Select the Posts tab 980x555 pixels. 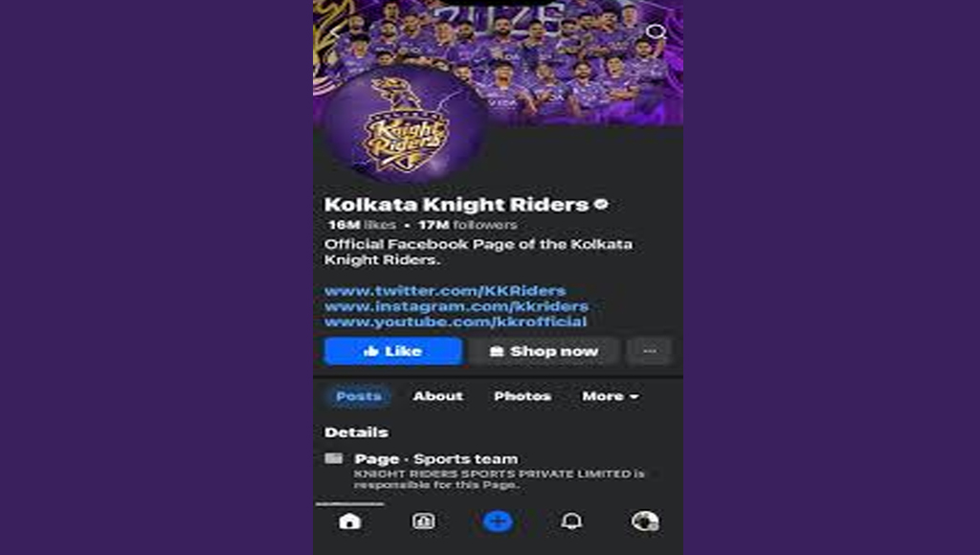358,396
